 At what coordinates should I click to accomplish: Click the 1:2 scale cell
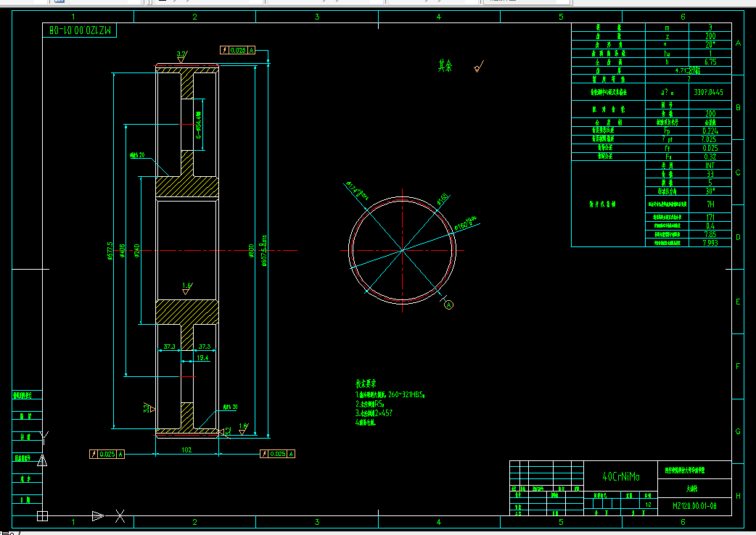(648, 505)
